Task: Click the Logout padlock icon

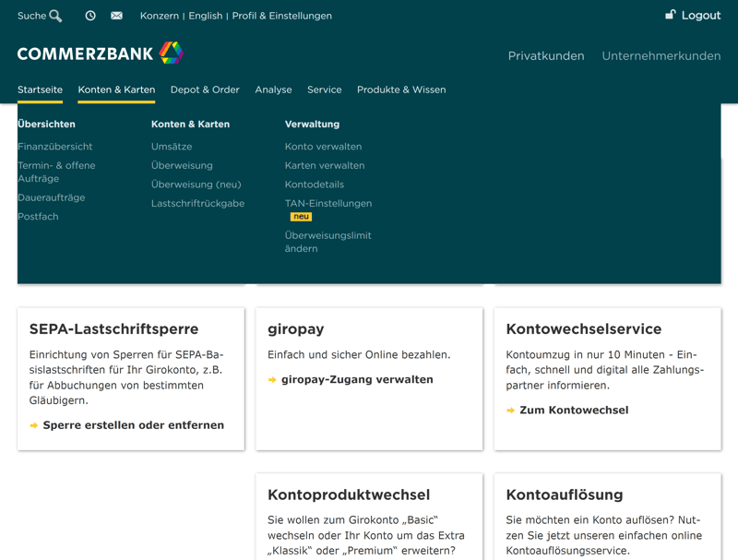Action: [671, 15]
